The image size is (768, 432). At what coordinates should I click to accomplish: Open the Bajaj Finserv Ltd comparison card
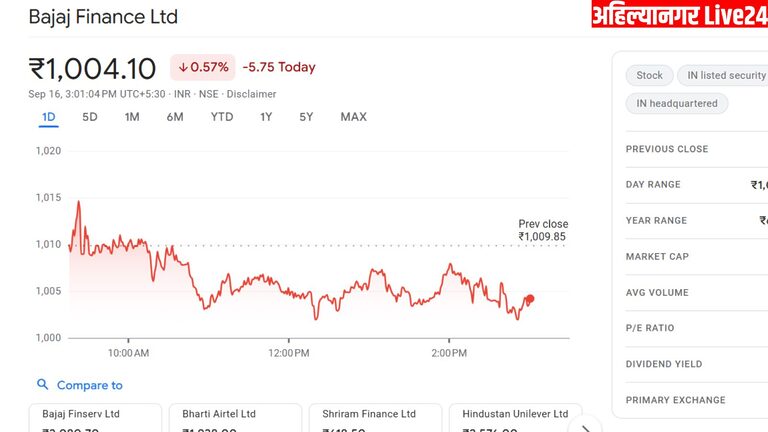[95, 418]
